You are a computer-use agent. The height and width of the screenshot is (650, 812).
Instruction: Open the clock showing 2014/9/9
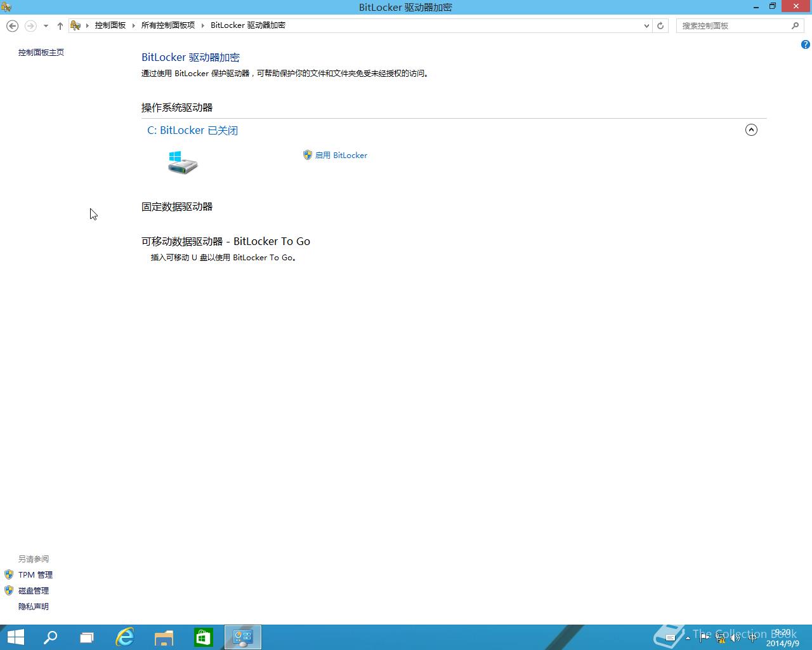(783, 638)
